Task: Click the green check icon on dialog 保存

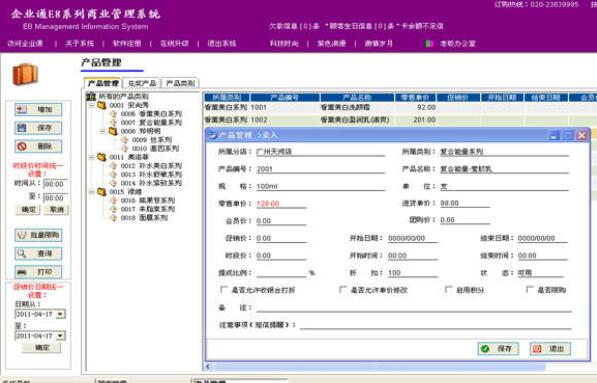Action: [485, 348]
